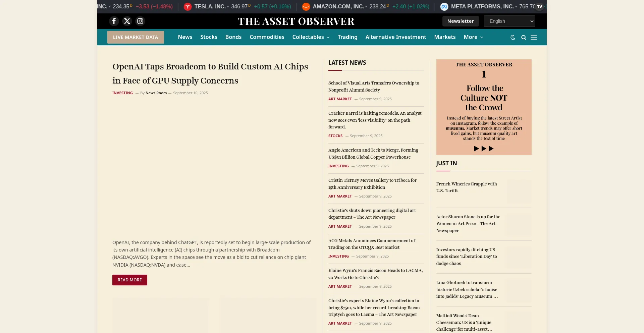This screenshot has width=644, height=333.
Task: Open the OpenAI Taps Broadcom headline
Action: coord(210,73)
